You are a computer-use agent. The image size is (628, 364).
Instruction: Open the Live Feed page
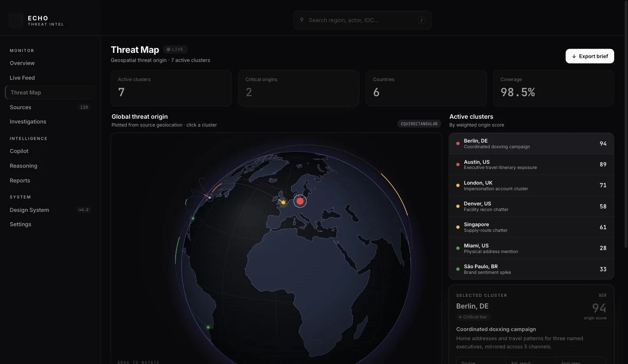click(x=50, y=78)
